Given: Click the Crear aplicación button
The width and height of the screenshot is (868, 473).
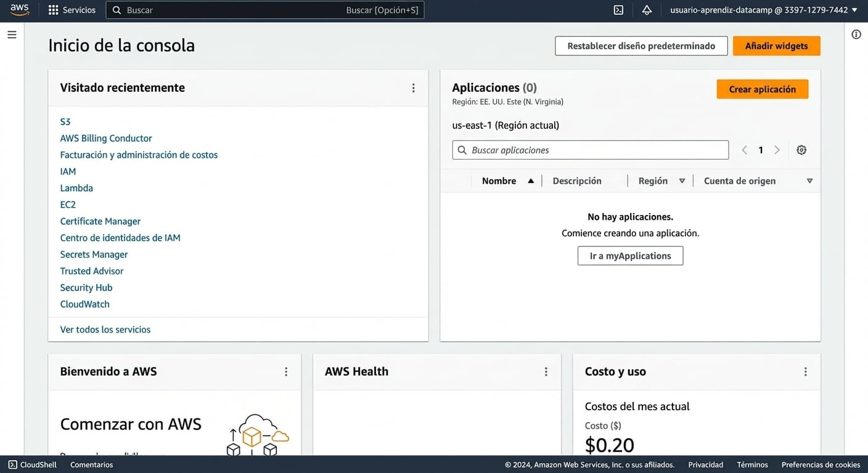Looking at the screenshot, I should [762, 89].
